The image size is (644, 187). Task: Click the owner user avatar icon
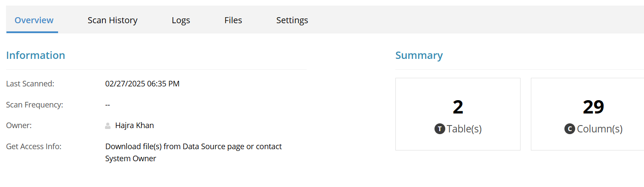[108, 126]
